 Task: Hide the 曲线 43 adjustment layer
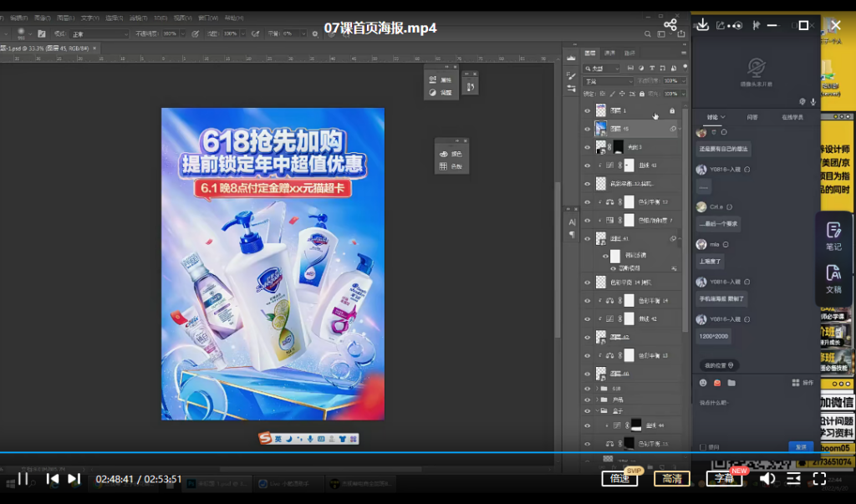tap(588, 165)
